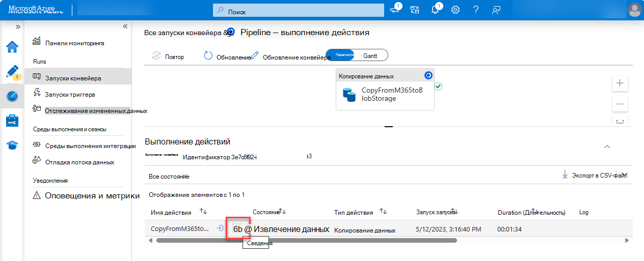Click duration value 00:01:34
644x261 pixels.
point(509,229)
